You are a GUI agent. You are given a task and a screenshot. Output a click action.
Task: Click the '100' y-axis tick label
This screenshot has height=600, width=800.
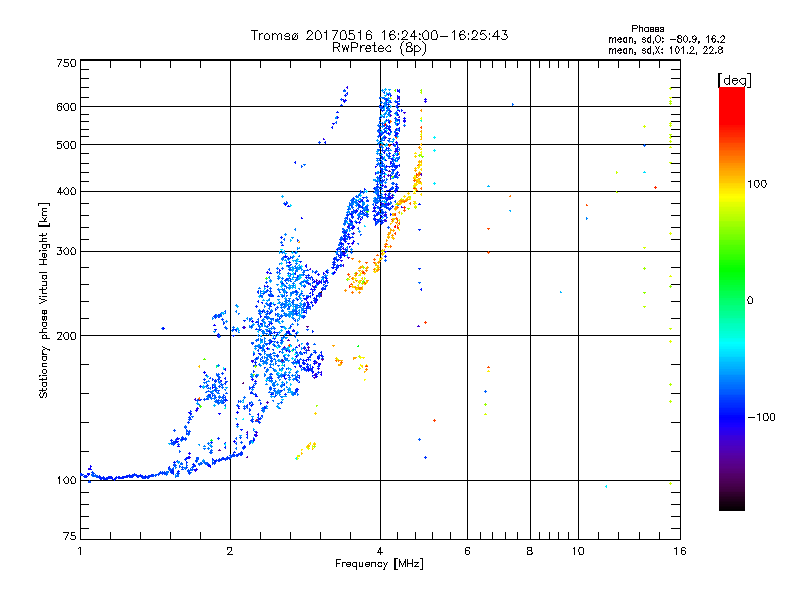coord(66,481)
